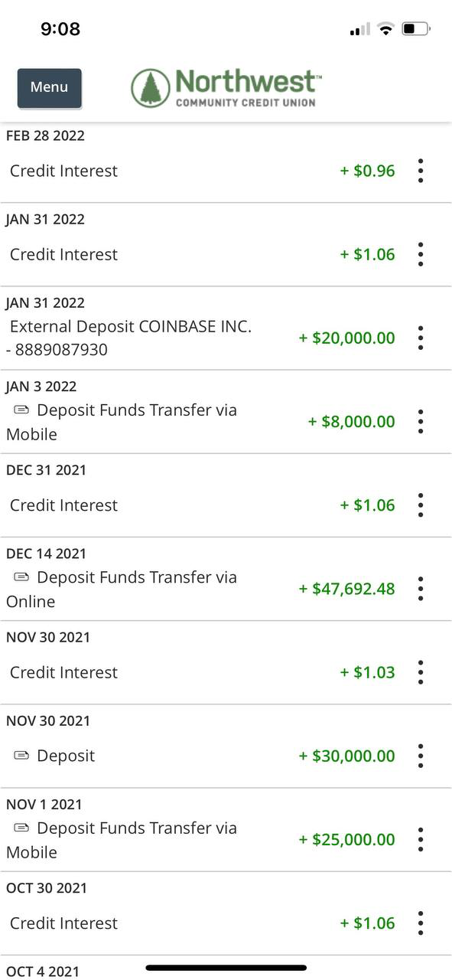
Task: Tap the time display in the status bar
Action: point(58,28)
